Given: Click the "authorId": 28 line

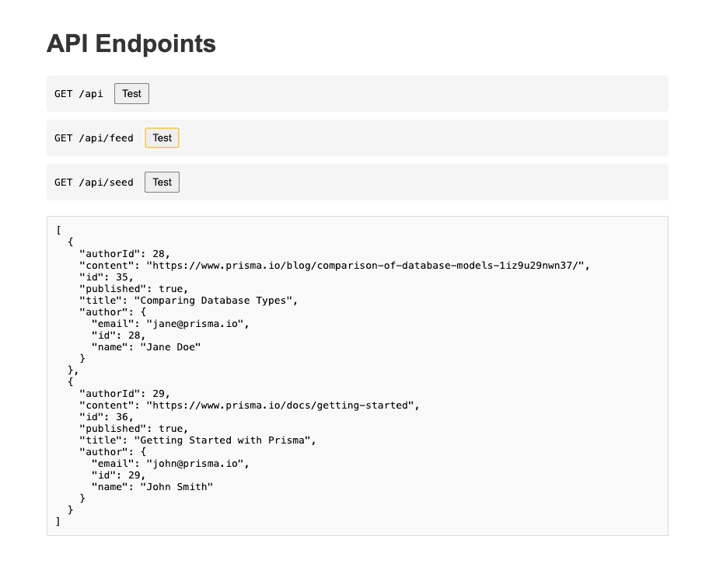Looking at the screenshot, I should click(x=124, y=254).
